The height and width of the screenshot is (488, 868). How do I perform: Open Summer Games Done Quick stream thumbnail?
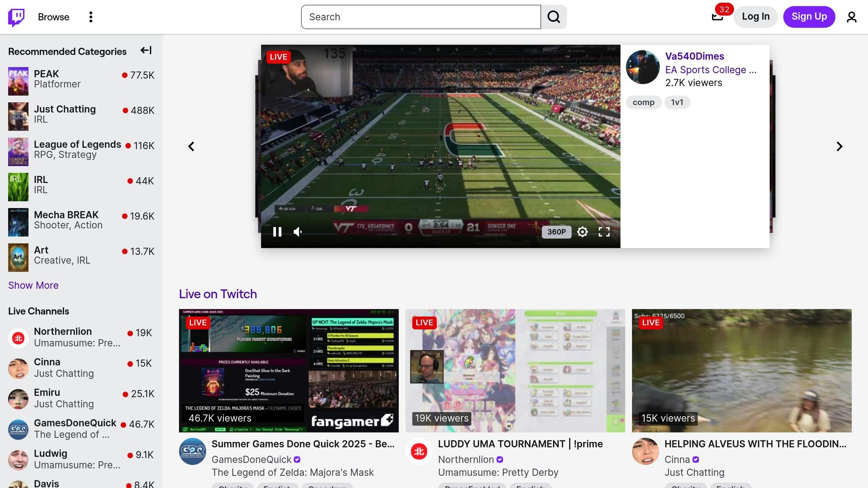pos(289,371)
